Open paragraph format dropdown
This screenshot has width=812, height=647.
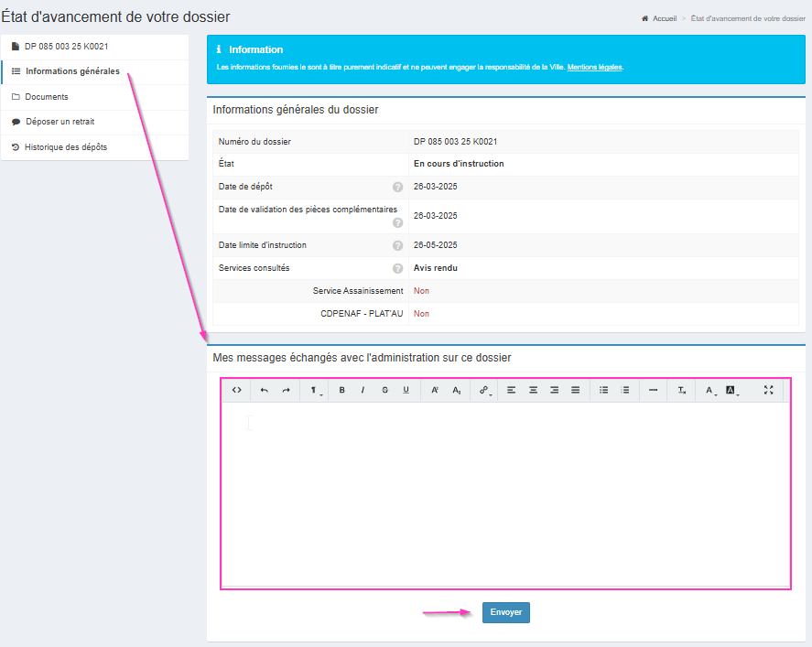click(314, 390)
